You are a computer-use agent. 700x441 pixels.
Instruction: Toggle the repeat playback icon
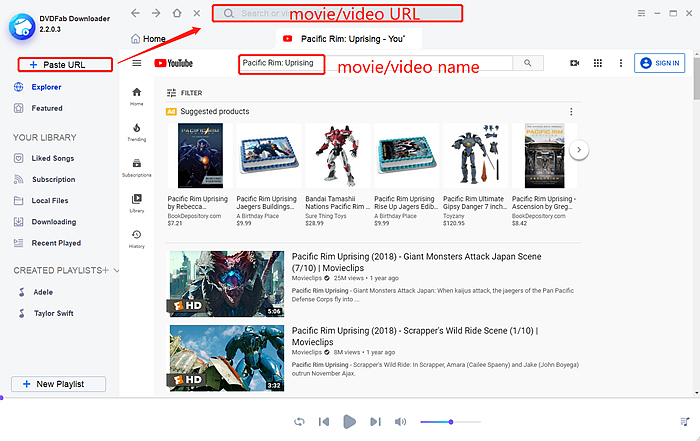(299, 422)
